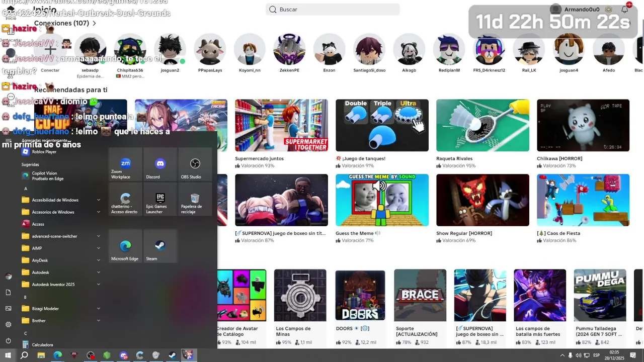This screenshot has width=644, height=362.
Task: Open Roblox Player in recently added apps
Action: (x=60, y=151)
